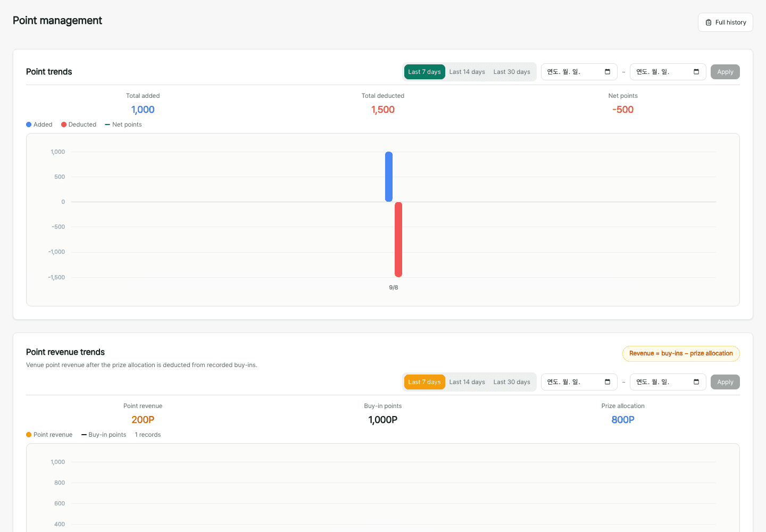Viewport: 766px width, 532px height.
Task: Toggle the Point revenue legend series
Action: tap(49, 435)
